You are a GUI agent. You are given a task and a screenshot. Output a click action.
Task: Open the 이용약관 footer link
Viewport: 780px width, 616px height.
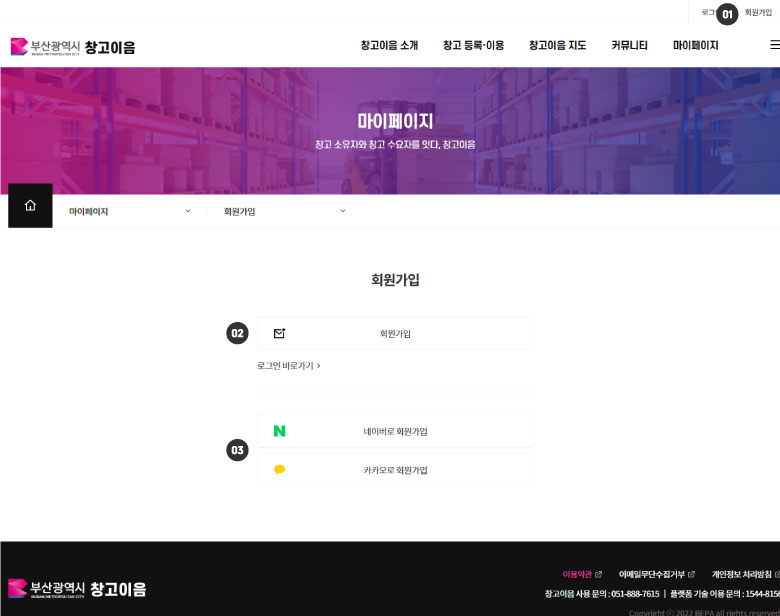pos(577,574)
